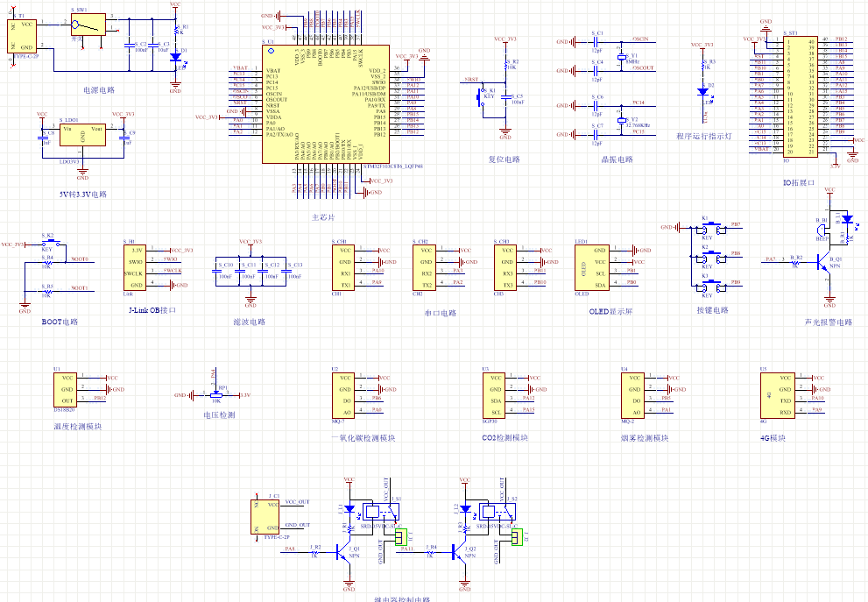The height and width of the screenshot is (602, 868).
Task: Select the K3 push button on PB9
Action: pos(713,286)
